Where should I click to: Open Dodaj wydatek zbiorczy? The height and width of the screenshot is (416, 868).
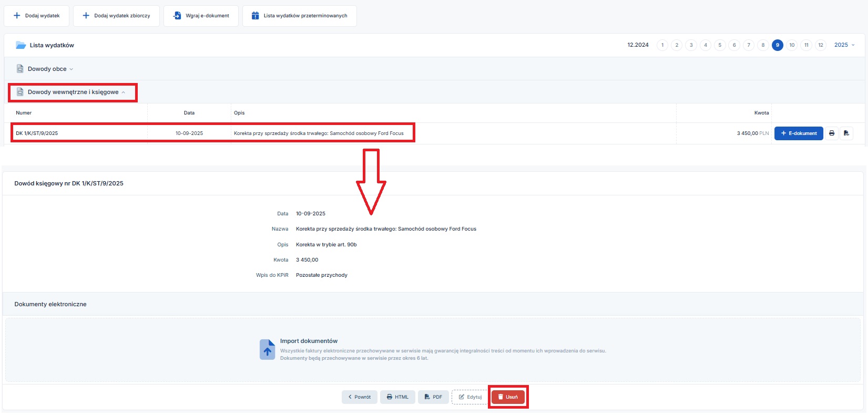point(116,16)
